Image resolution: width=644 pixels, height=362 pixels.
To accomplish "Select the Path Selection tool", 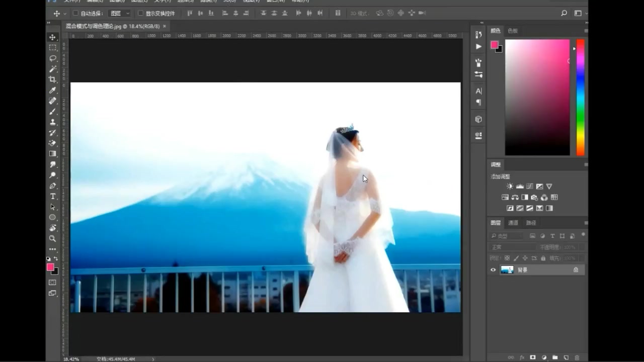I will point(52,207).
